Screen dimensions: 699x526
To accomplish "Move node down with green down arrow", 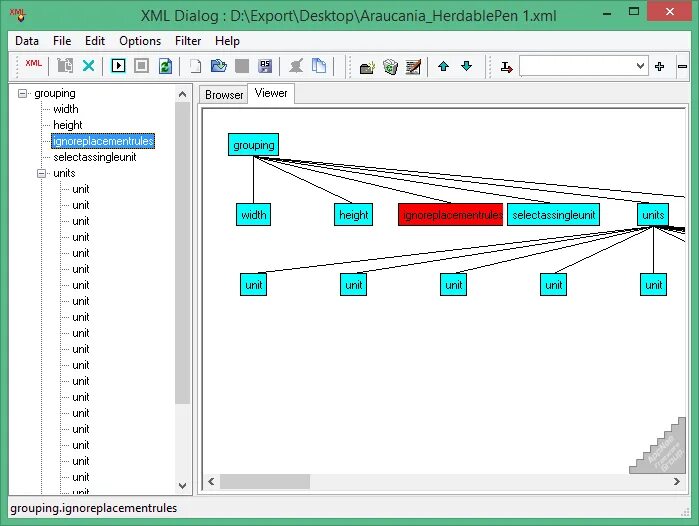I will (466, 66).
